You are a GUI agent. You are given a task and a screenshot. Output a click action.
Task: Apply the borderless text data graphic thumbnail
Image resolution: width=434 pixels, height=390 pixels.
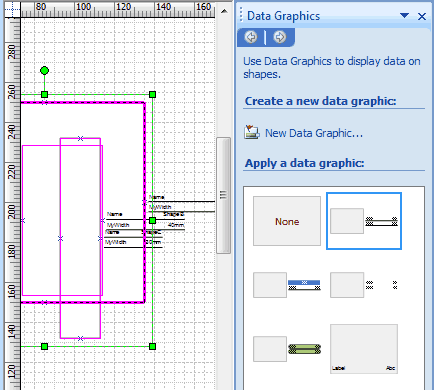tap(364, 285)
